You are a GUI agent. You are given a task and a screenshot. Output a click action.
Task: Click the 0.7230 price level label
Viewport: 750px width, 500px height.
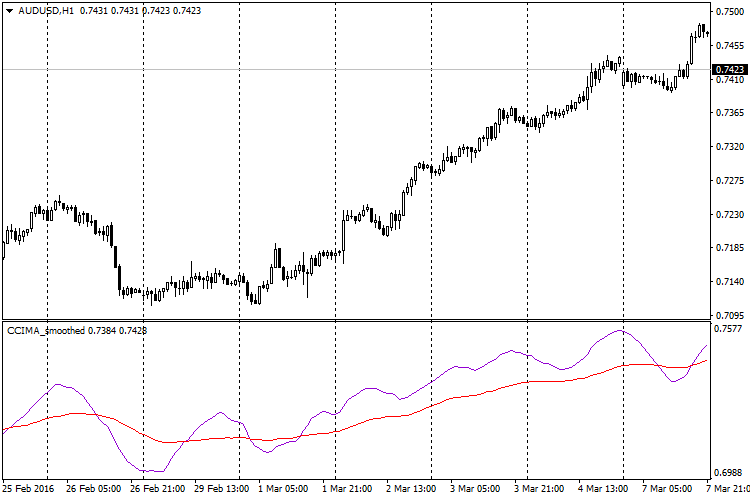point(729,215)
